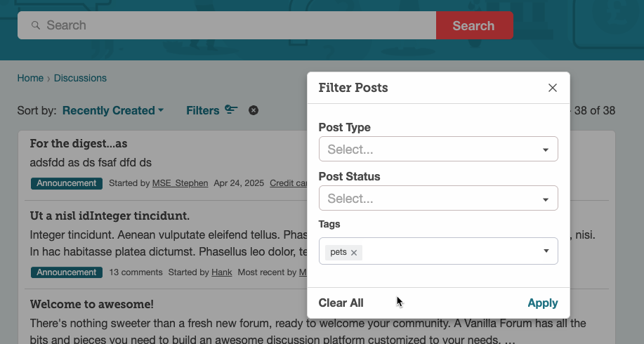
Task: Close the Filter Posts dialog
Action: click(x=553, y=88)
